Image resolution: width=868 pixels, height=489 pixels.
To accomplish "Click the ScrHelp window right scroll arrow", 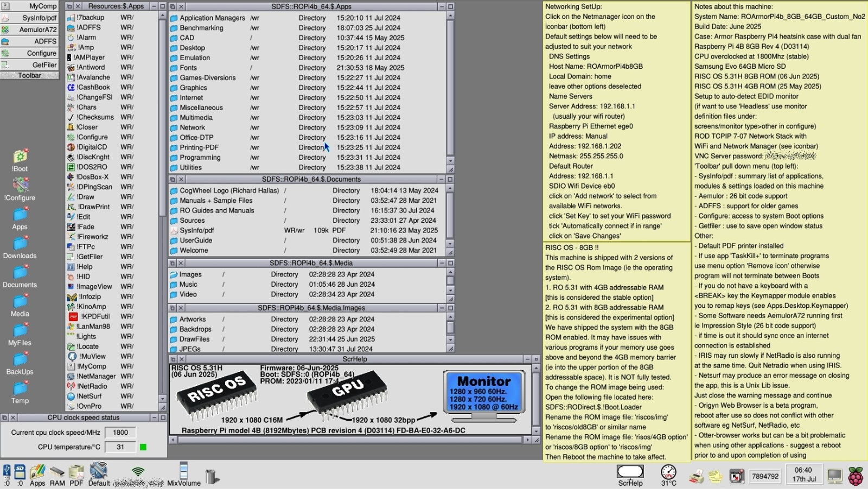I will 527,440.
